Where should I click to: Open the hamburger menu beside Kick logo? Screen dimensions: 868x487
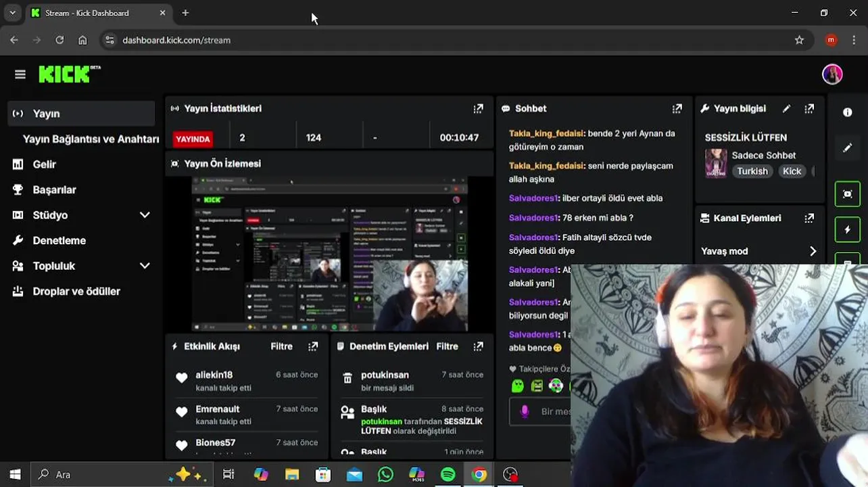click(20, 74)
